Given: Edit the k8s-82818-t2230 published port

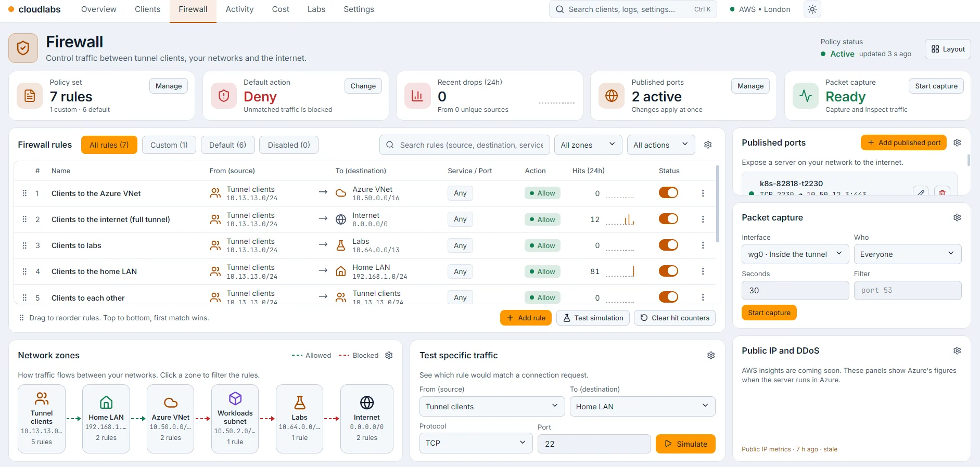Looking at the screenshot, I should click(x=921, y=191).
